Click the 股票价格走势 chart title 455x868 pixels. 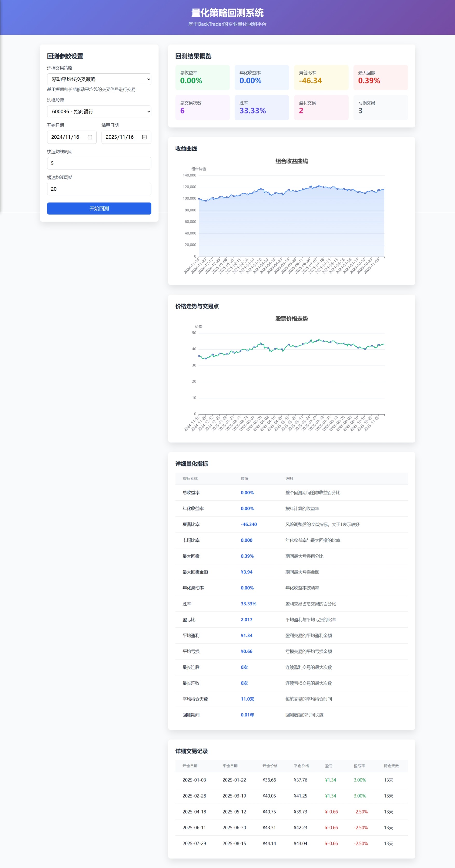point(291,319)
